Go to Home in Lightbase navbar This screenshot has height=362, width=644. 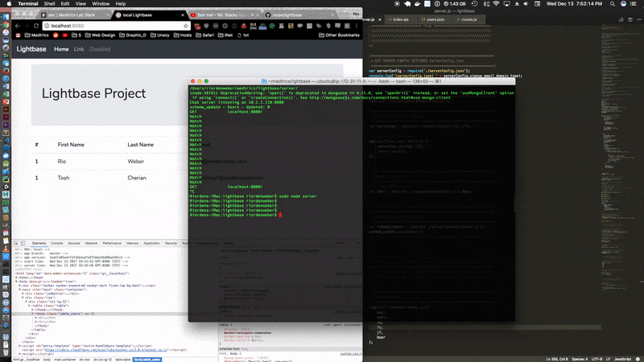tap(61, 49)
